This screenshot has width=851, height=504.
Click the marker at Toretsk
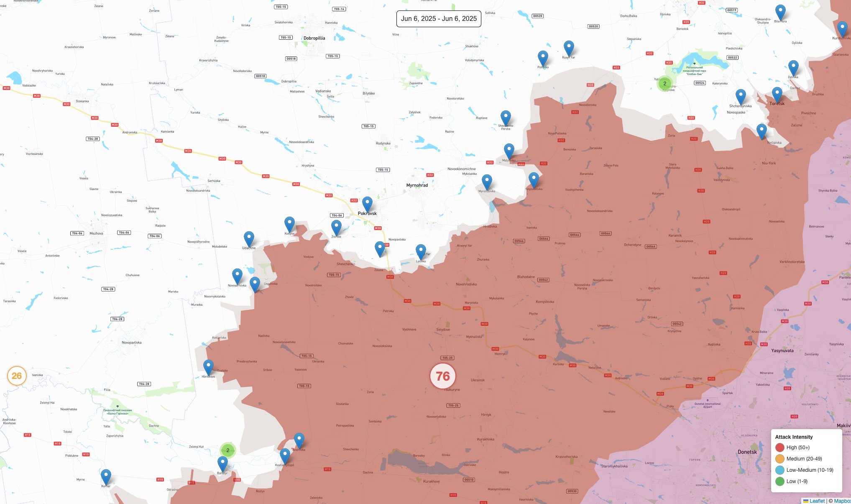click(777, 95)
